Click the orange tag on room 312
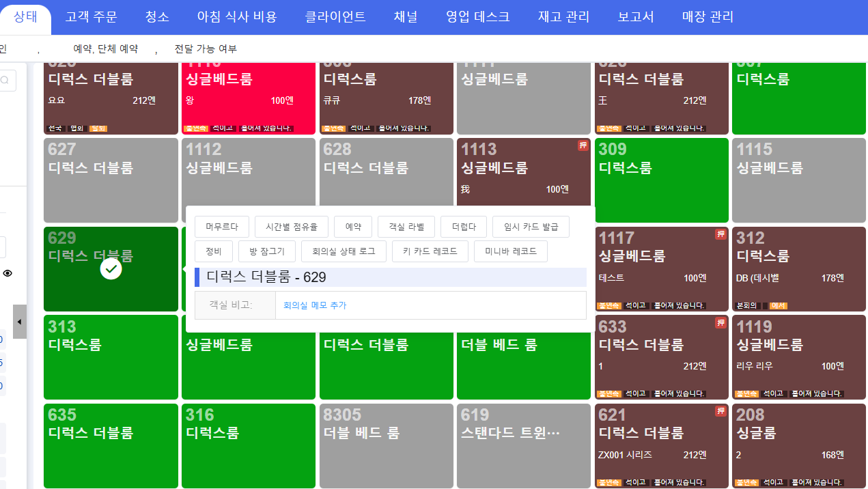 coord(779,306)
